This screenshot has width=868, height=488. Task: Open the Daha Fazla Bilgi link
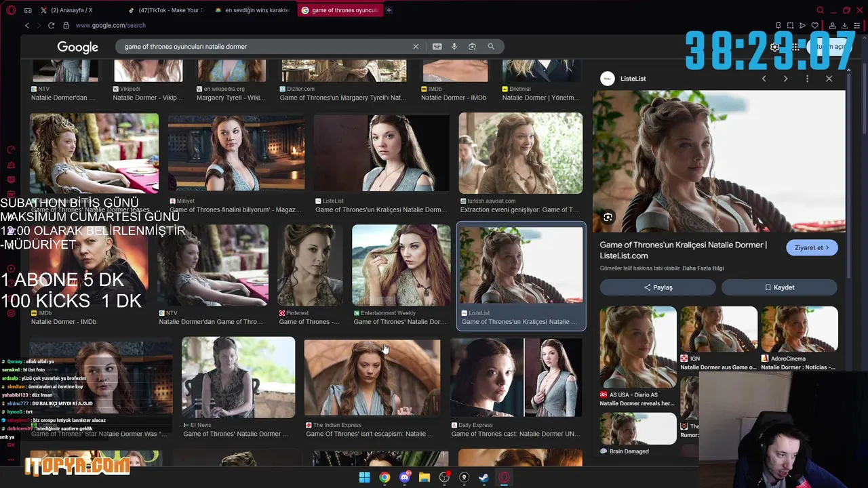point(702,268)
